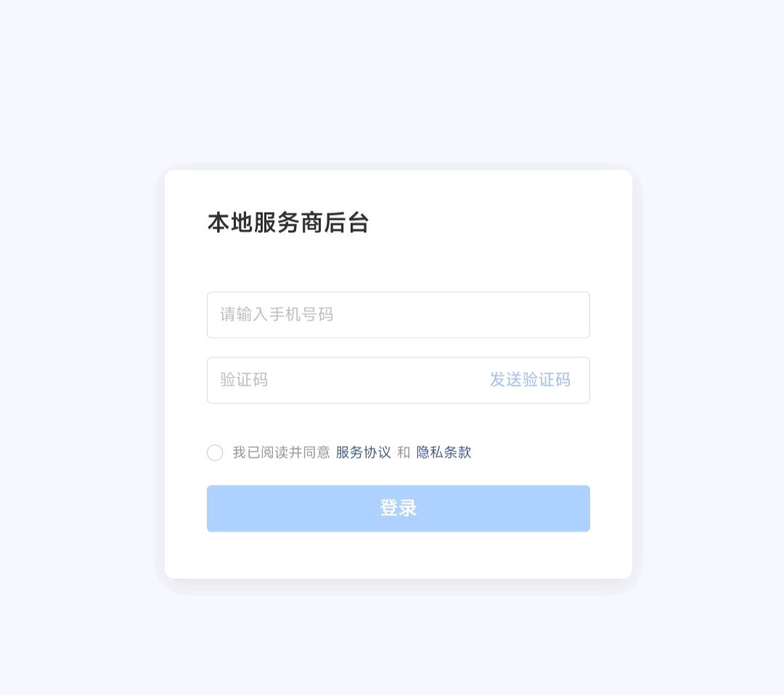The image size is (784, 695).
Task: Agree to terms using the round checkbox
Action: pyautogui.click(x=215, y=453)
